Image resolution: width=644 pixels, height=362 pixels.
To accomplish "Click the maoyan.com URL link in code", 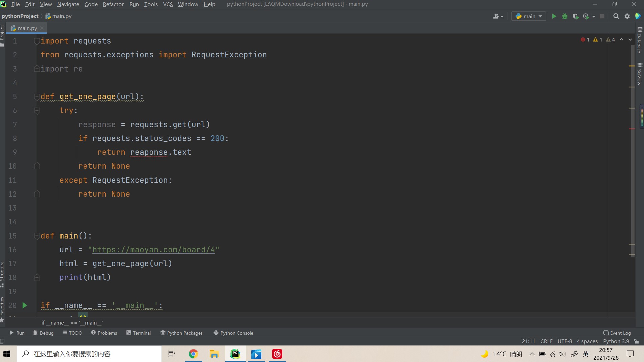I will 153,250.
